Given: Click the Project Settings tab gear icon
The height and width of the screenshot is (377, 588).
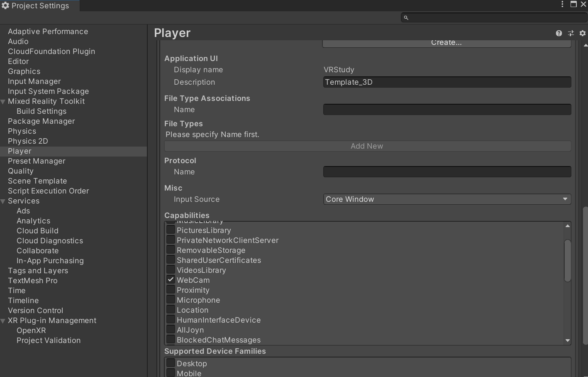Looking at the screenshot, I should (5, 5).
